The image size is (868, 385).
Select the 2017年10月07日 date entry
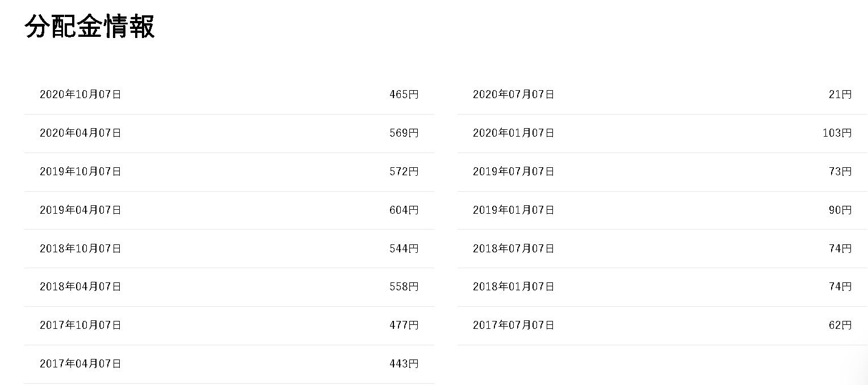tap(81, 325)
